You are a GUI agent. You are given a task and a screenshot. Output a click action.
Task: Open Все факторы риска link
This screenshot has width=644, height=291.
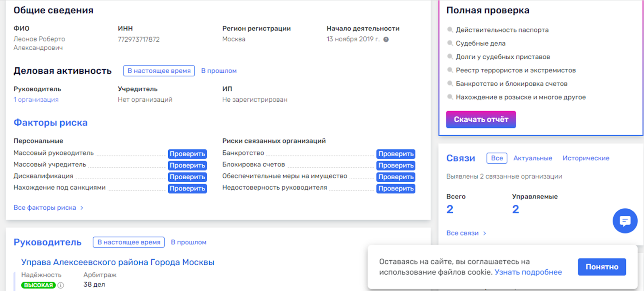(x=45, y=208)
